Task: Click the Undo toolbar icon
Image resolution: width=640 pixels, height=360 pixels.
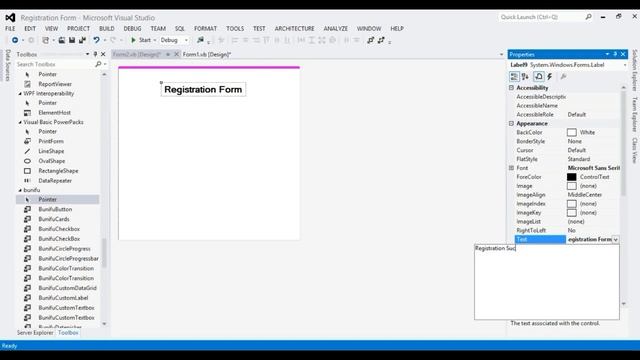Action: pyautogui.click(x=96, y=40)
